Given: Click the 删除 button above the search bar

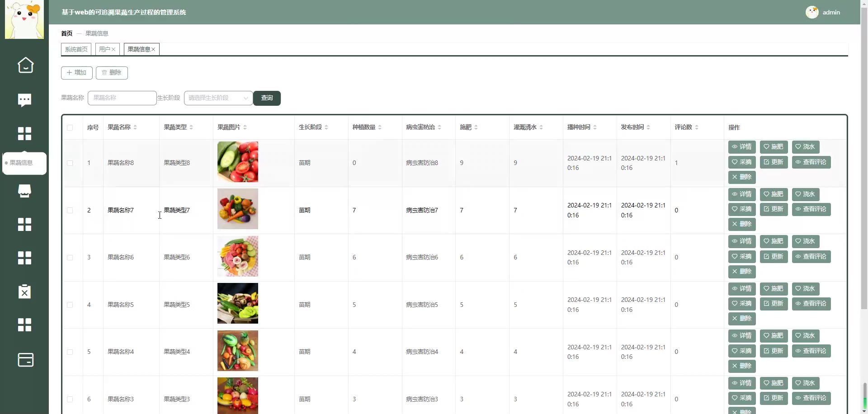Looking at the screenshot, I should coord(112,73).
